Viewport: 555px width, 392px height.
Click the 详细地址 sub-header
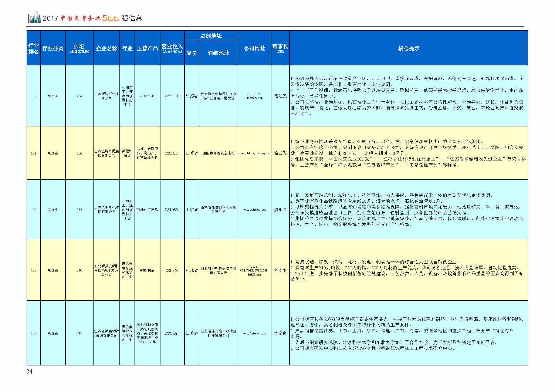219,53
